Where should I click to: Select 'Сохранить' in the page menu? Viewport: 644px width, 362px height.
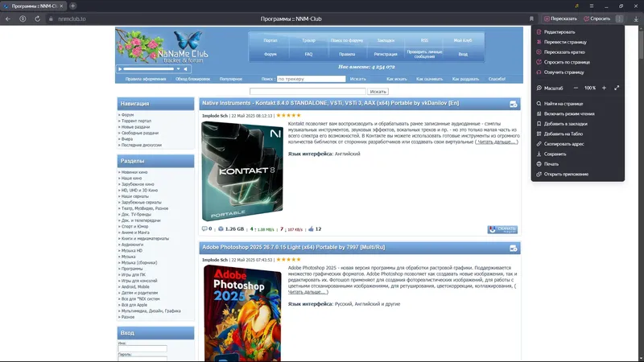[x=577, y=154]
